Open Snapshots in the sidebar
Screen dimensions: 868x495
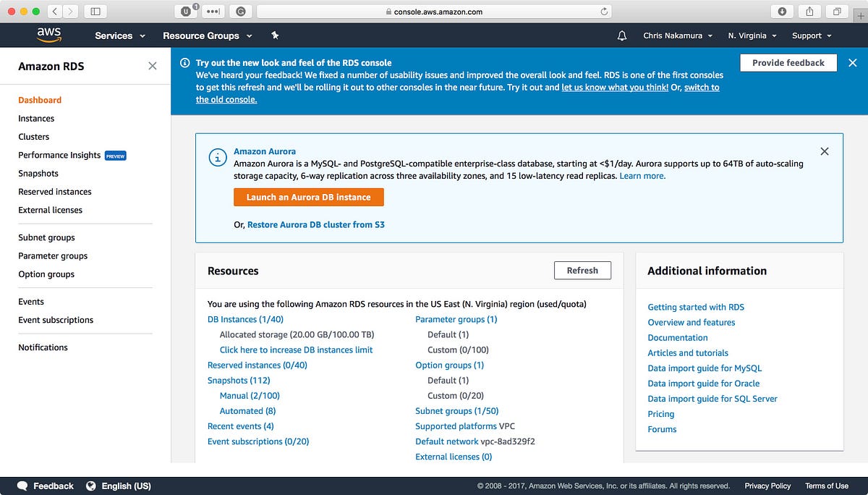pyautogui.click(x=38, y=174)
